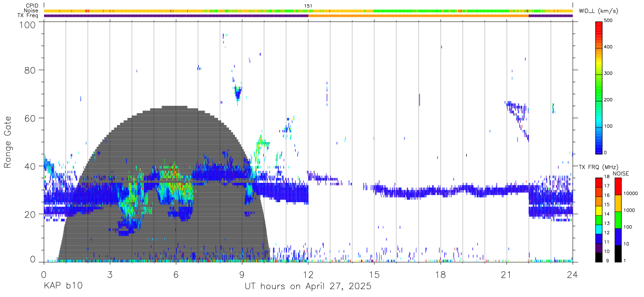Click the CPID label at top left

coord(32,6)
